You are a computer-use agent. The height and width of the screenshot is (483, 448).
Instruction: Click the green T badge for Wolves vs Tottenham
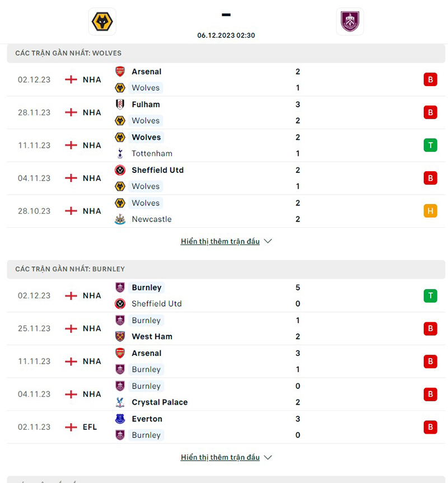[x=430, y=146]
